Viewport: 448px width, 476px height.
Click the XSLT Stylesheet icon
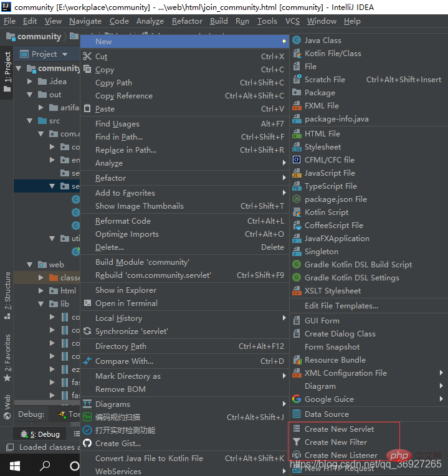(x=297, y=291)
